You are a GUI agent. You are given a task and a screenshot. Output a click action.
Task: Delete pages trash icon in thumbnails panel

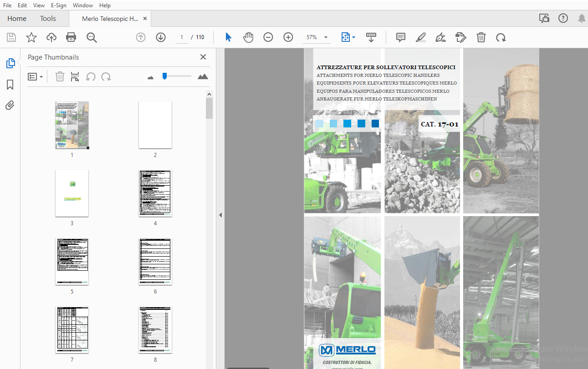60,77
